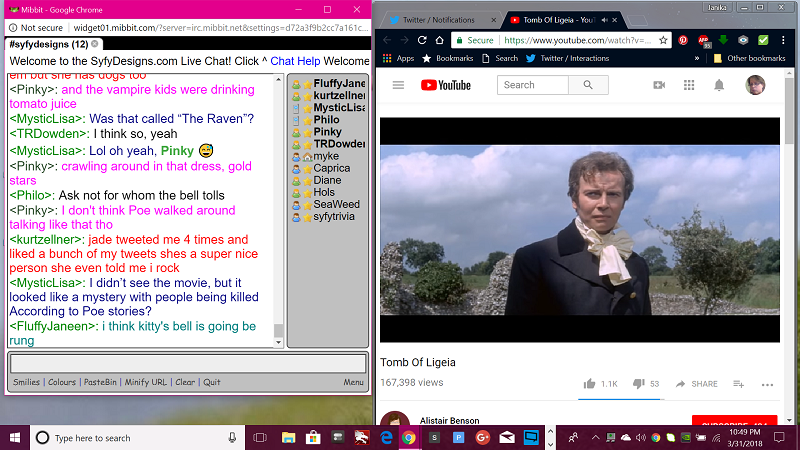This screenshot has width=800, height=450.
Task: Open the Smilies picker
Action: click(27, 382)
